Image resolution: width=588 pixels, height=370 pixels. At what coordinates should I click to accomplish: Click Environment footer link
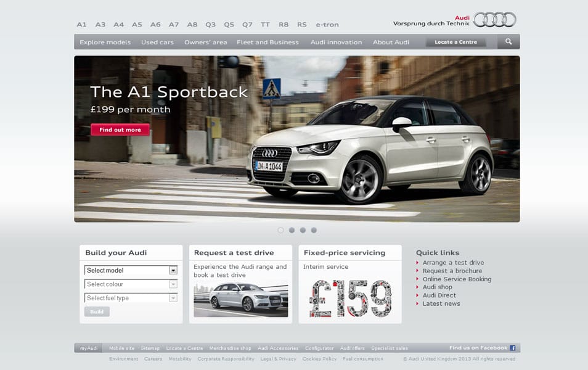[x=123, y=359]
